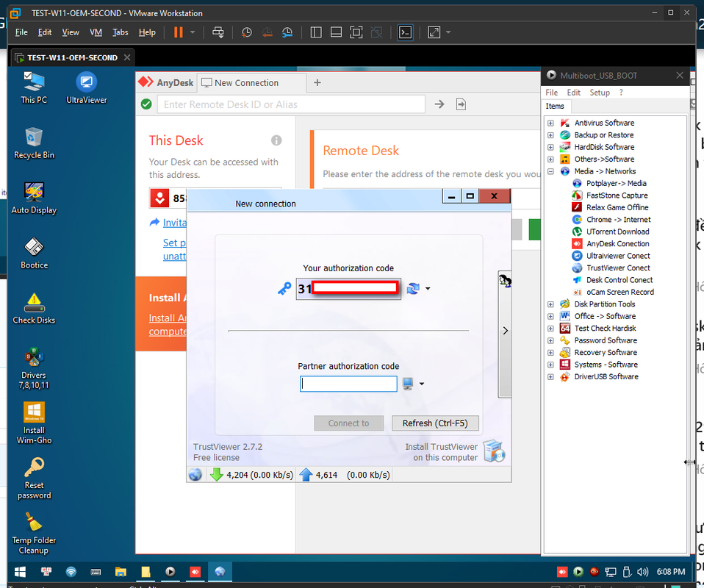Open UltraViewer desktop shortcut
The height and width of the screenshot is (588, 704).
(x=86, y=88)
